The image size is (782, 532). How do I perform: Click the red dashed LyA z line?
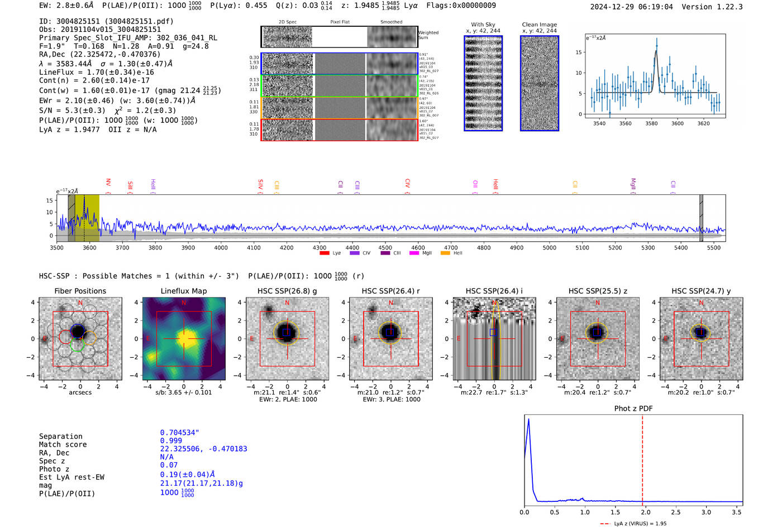point(642,461)
